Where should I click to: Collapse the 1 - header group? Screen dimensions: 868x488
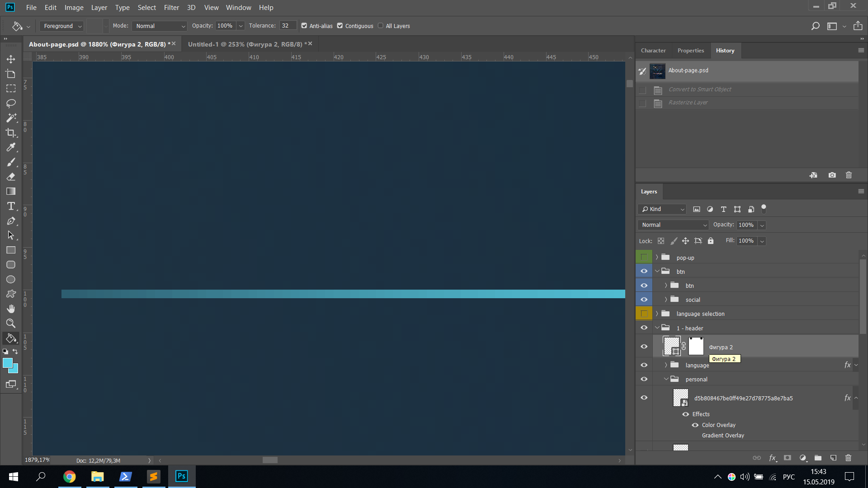pyautogui.click(x=657, y=328)
